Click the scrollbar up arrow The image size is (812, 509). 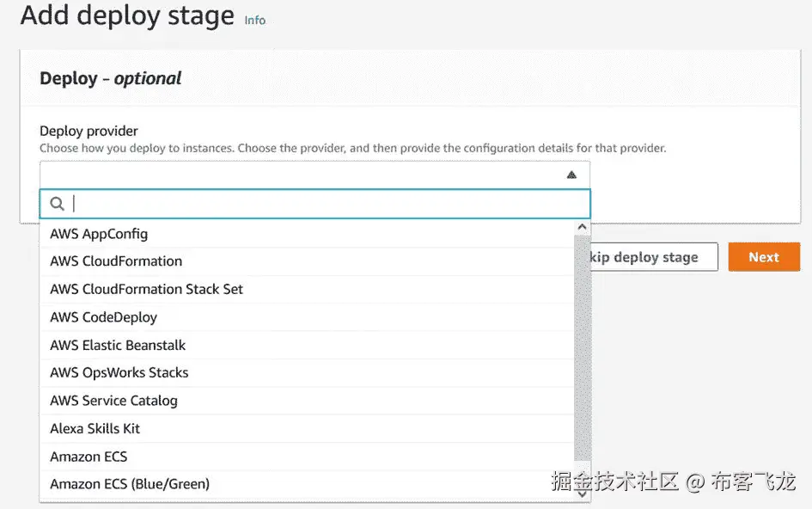583,228
